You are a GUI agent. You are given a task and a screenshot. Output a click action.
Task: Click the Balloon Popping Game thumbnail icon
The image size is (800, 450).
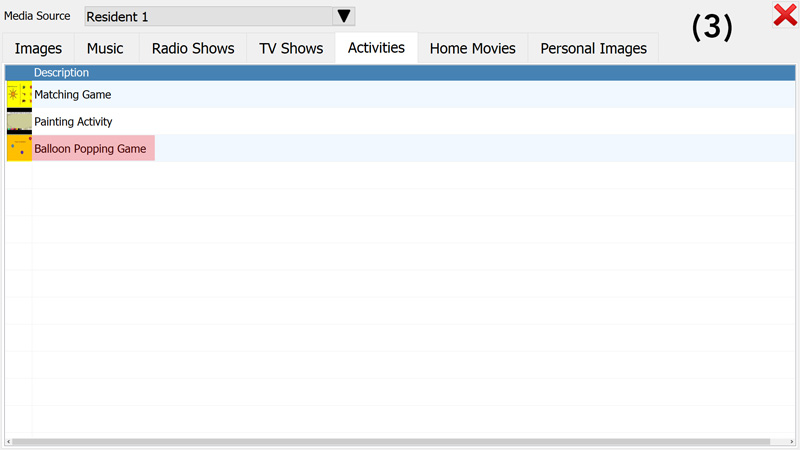[19, 148]
